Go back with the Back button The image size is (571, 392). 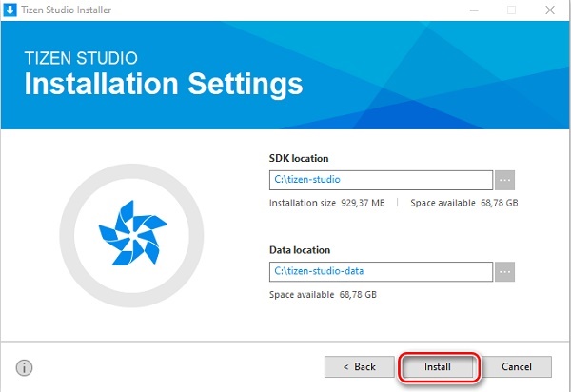click(360, 366)
